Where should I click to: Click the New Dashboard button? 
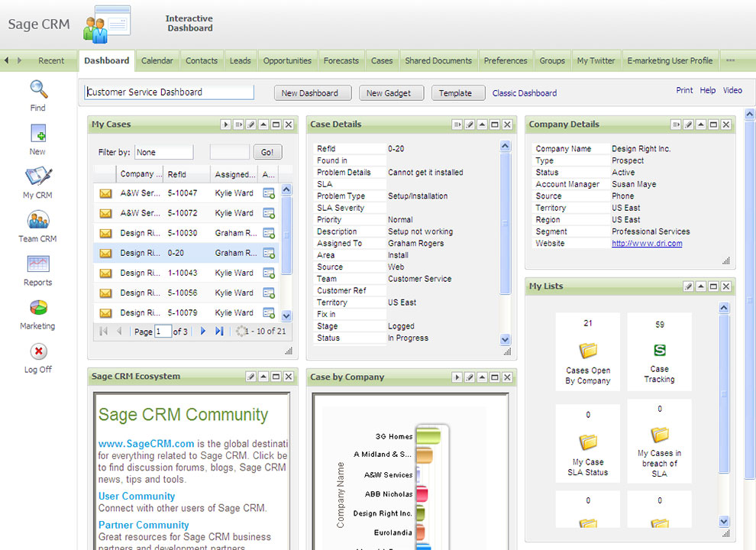313,93
